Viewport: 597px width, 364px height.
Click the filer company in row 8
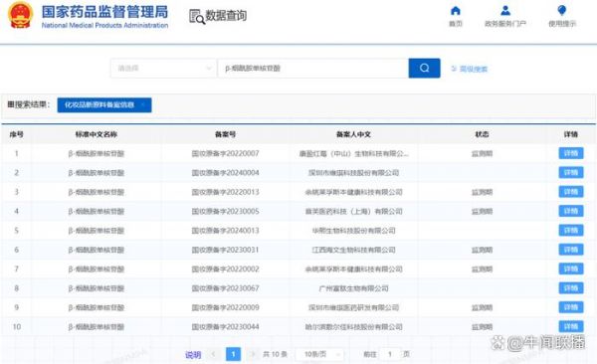tap(353, 288)
